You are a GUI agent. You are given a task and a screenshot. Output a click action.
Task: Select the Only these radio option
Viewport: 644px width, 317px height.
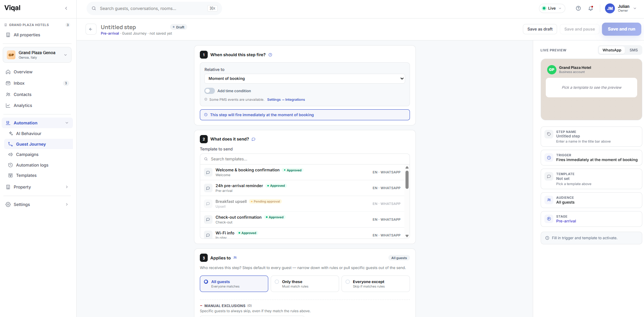(x=305, y=284)
